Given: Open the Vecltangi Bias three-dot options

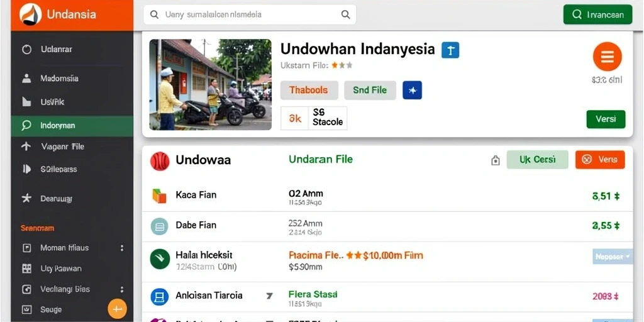Looking at the screenshot, I should click(x=121, y=289).
